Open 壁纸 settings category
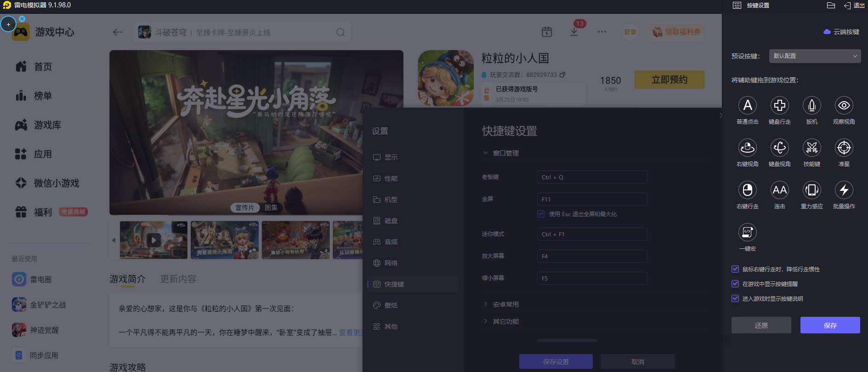 (413, 305)
